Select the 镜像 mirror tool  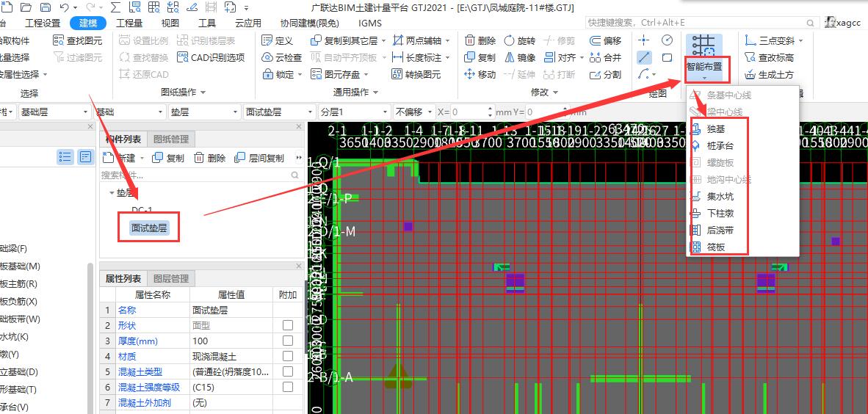(x=520, y=57)
